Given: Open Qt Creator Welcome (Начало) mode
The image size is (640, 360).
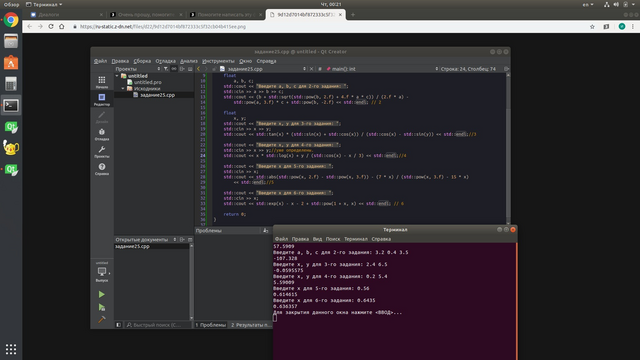Looking at the screenshot, I should [102, 82].
